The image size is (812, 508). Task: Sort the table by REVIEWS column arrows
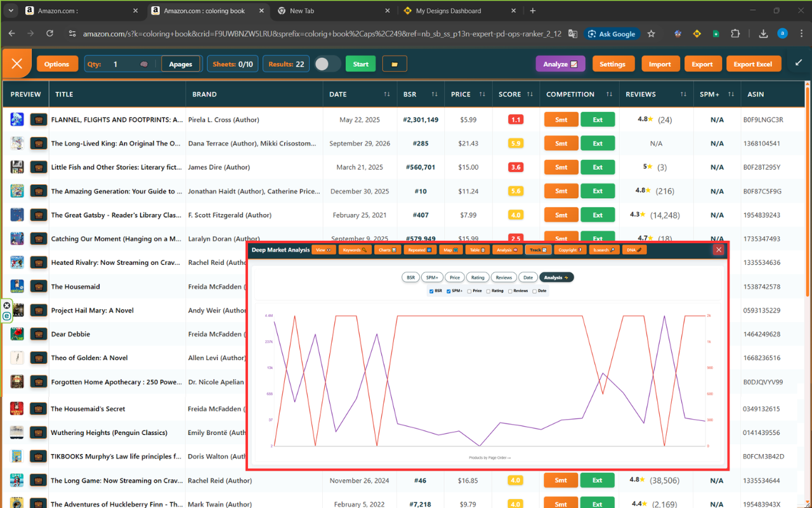pyautogui.click(x=683, y=94)
